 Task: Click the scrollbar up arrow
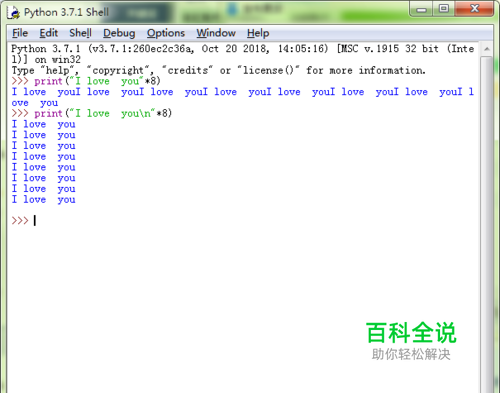pos(487,49)
